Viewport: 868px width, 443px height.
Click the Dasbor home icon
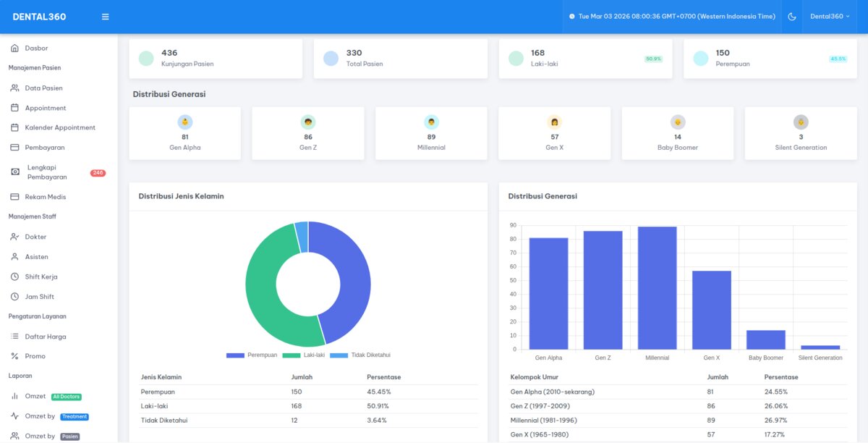tap(14, 48)
